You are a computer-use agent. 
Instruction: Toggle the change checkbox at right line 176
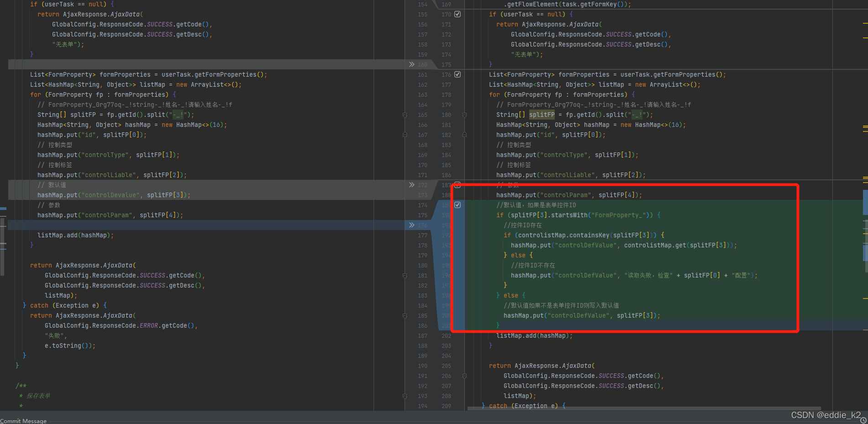click(458, 74)
